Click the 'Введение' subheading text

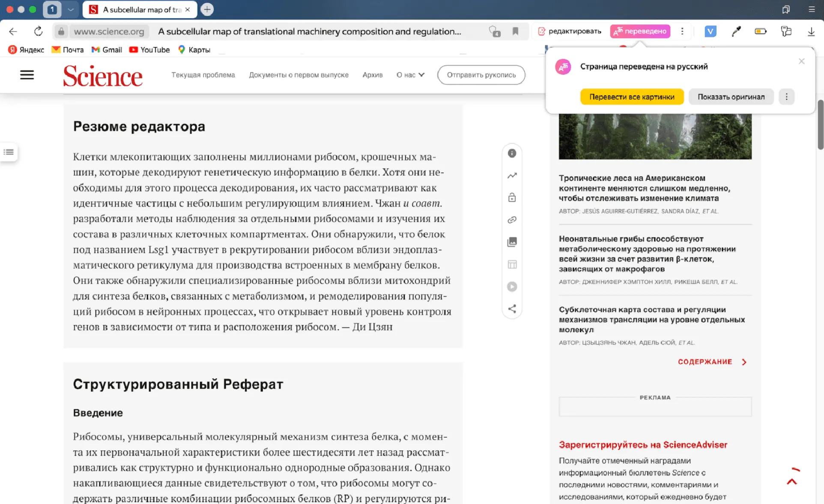(98, 413)
